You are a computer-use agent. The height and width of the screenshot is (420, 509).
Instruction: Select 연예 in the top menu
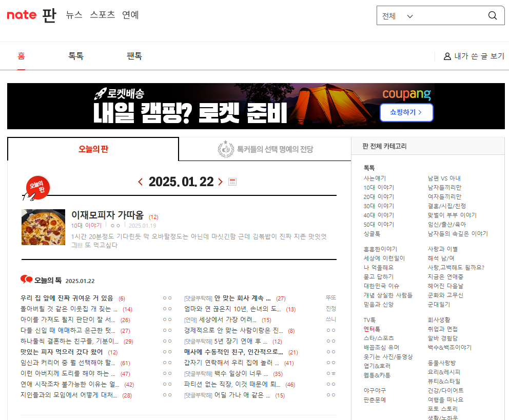click(x=130, y=15)
